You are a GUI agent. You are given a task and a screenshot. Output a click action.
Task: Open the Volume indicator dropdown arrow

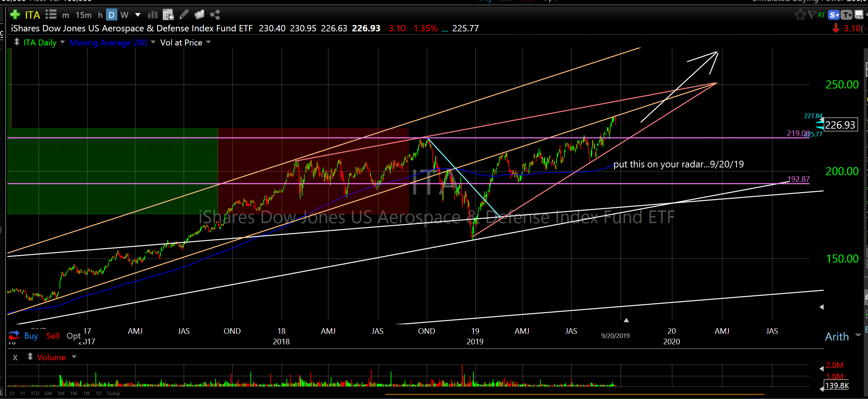74,357
